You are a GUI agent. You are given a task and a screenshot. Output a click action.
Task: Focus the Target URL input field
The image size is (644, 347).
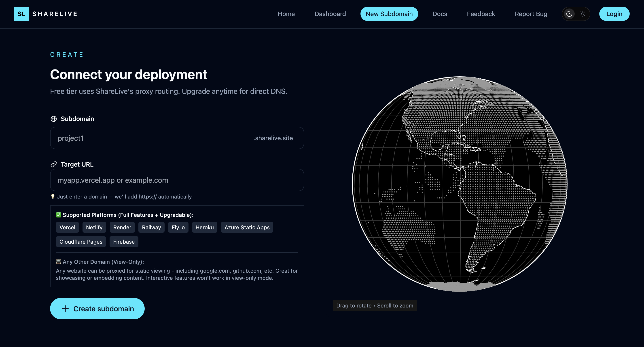click(x=177, y=180)
